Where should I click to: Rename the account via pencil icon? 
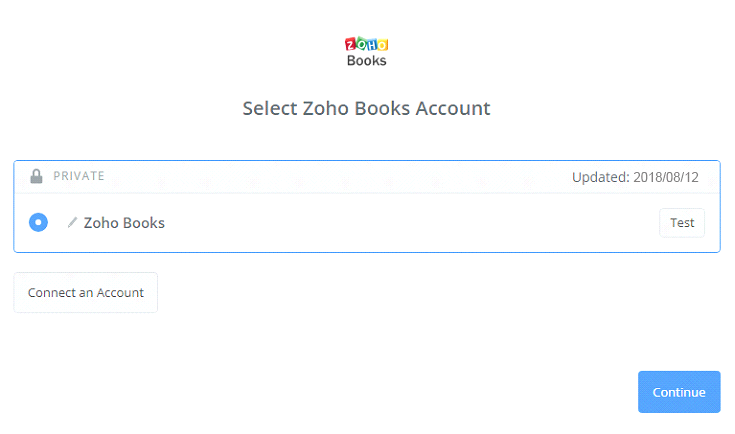(72, 222)
